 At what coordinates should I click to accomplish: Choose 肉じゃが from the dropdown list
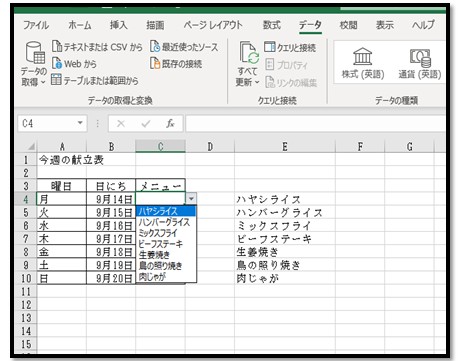[x=166, y=276]
